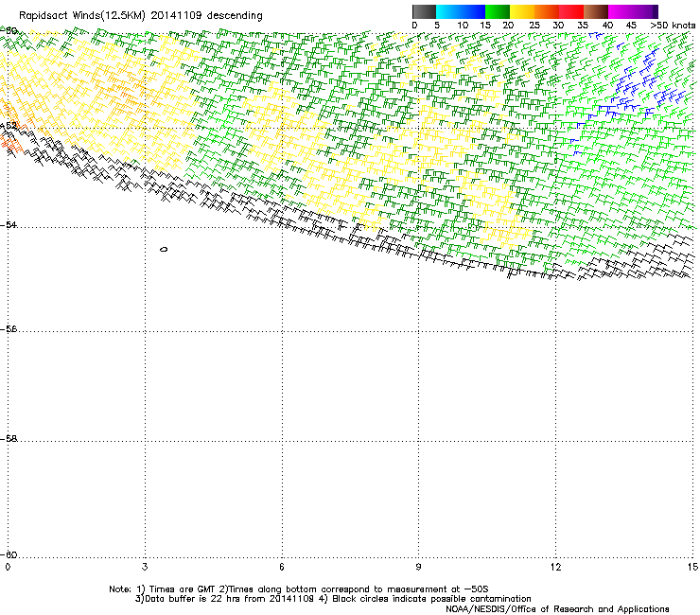The height and width of the screenshot is (615, 700).
Task: Click the '-58' latitude axis label
Action: coord(9,439)
